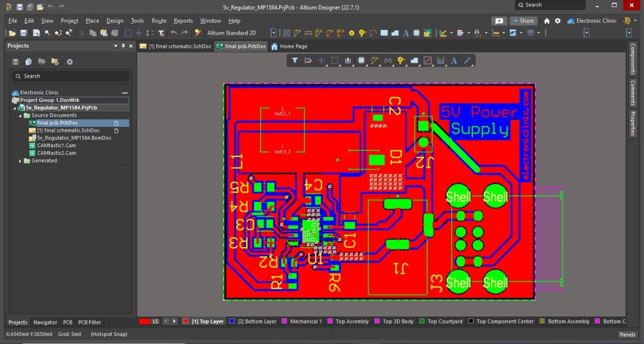Open dropdown arrow next to Place Dimension tool
644x344 pixels.
pos(504,33)
